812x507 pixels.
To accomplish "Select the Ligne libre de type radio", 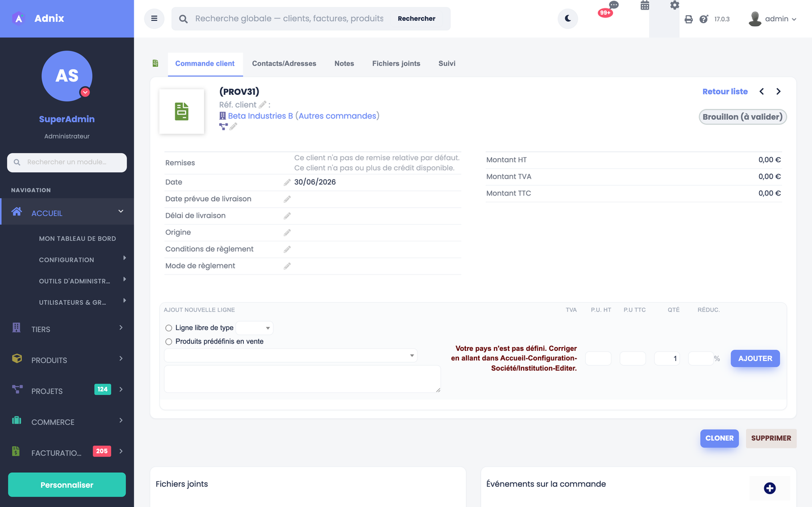I will coord(169,328).
